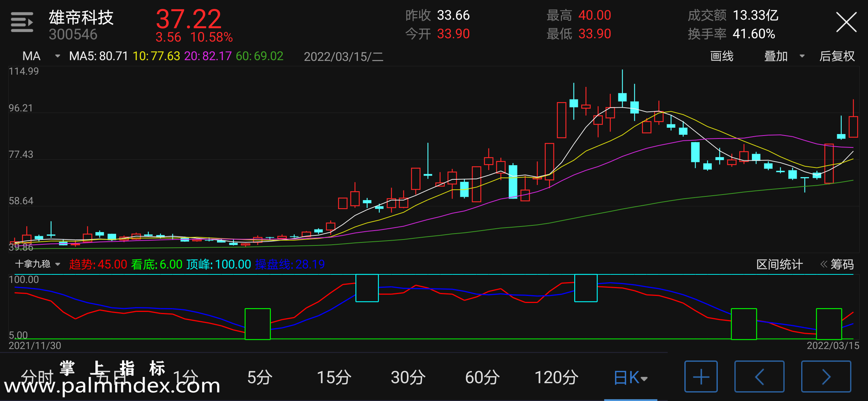Click the MA20 value 82.17
The width and height of the screenshot is (868, 401).
[208, 56]
